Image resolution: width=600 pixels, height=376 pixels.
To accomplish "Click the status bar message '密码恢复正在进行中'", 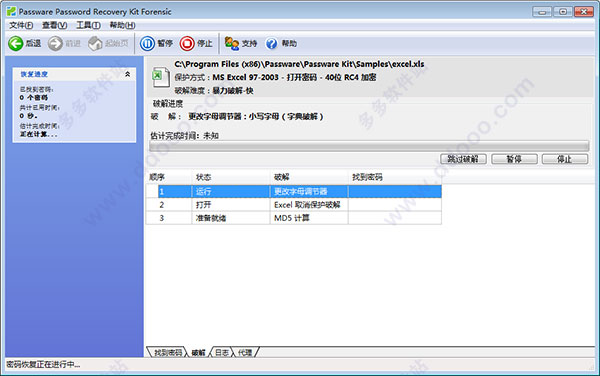I will click(43, 365).
